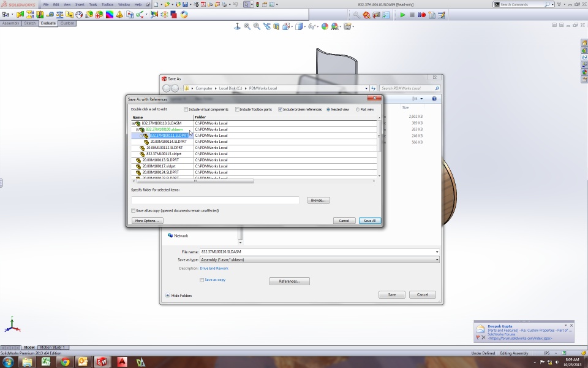
Task: Open the Search Commands dropdown arrow
Action: click(x=552, y=4)
